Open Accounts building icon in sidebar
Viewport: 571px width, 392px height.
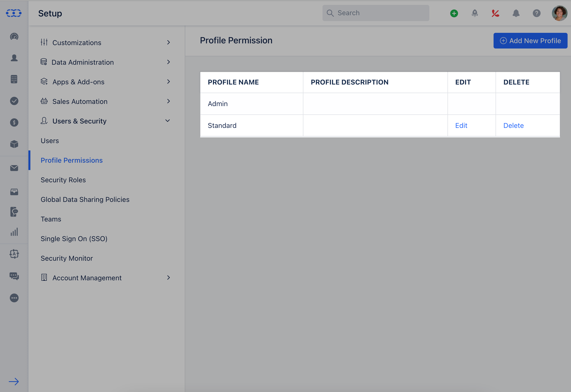coord(14,79)
